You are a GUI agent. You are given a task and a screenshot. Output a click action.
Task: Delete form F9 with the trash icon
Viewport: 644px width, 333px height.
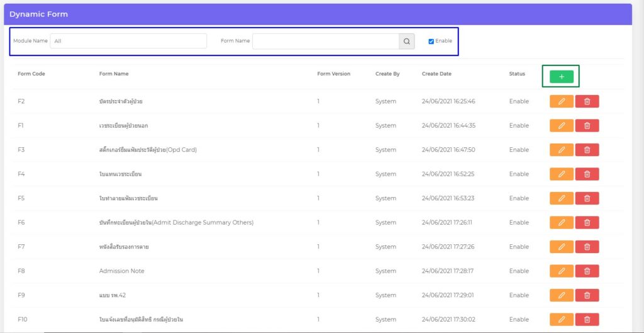tap(587, 295)
